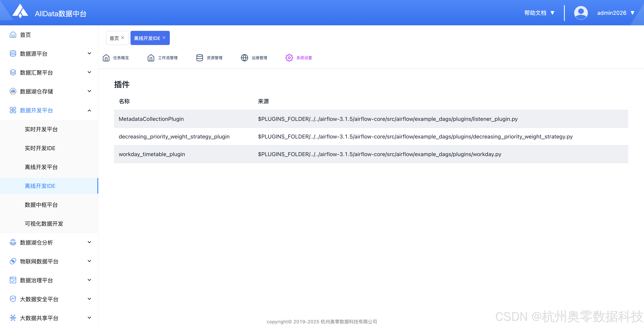The width and height of the screenshot is (644, 327).
Task: Switch to the 首页 tab
Action: click(114, 38)
